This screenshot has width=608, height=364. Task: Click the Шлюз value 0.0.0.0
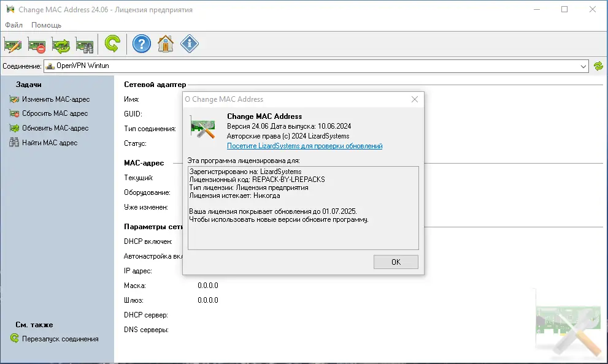(208, 300)
